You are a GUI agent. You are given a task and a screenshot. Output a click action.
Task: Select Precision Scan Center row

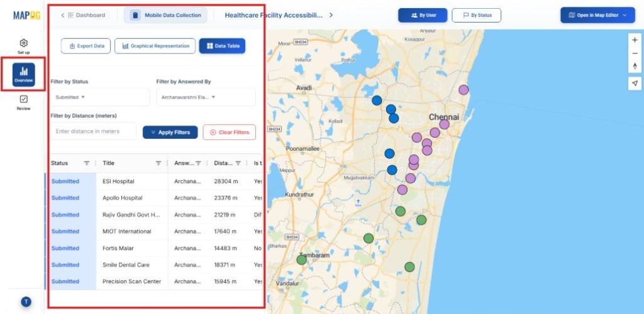pos(132,281)
